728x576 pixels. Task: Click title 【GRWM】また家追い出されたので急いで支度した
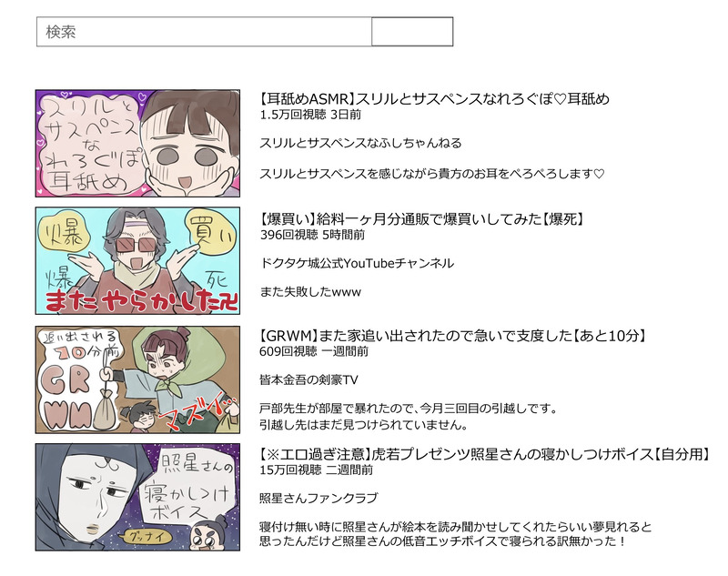(x=452, y=336)
